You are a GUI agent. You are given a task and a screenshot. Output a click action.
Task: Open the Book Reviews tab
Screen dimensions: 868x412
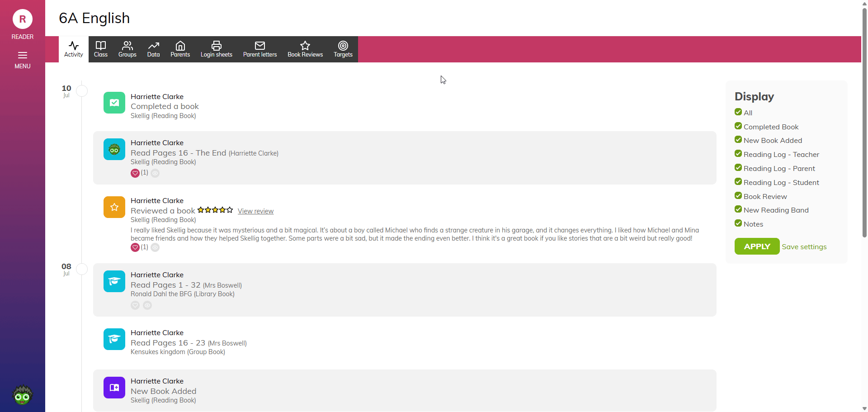click(x=305, y=49)
